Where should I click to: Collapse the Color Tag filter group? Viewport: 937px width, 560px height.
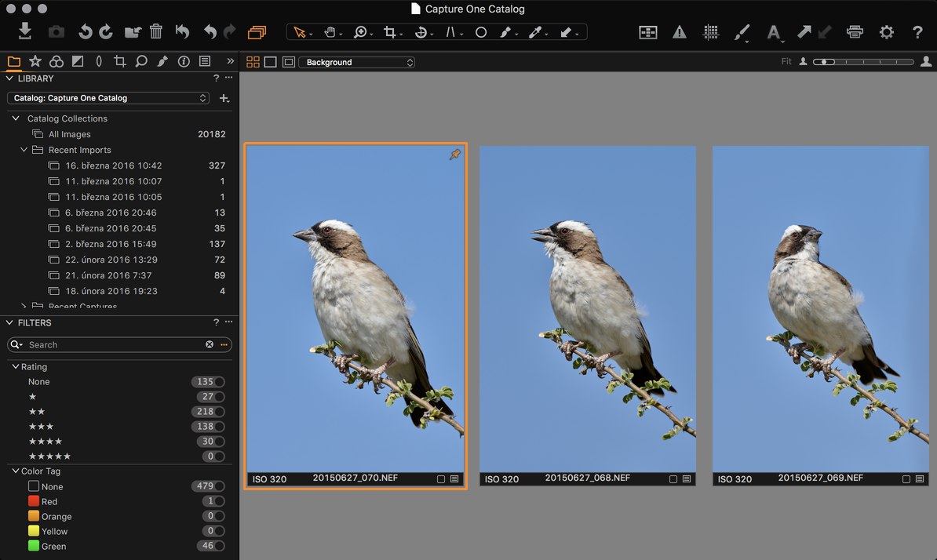pyautogui.click(x=16, y=471)
